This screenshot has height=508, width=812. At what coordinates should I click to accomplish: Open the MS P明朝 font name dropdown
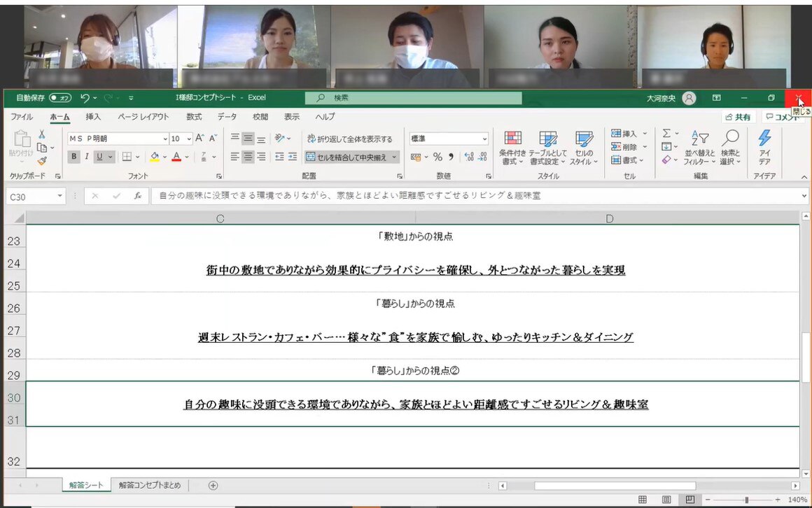coord(165,139)
